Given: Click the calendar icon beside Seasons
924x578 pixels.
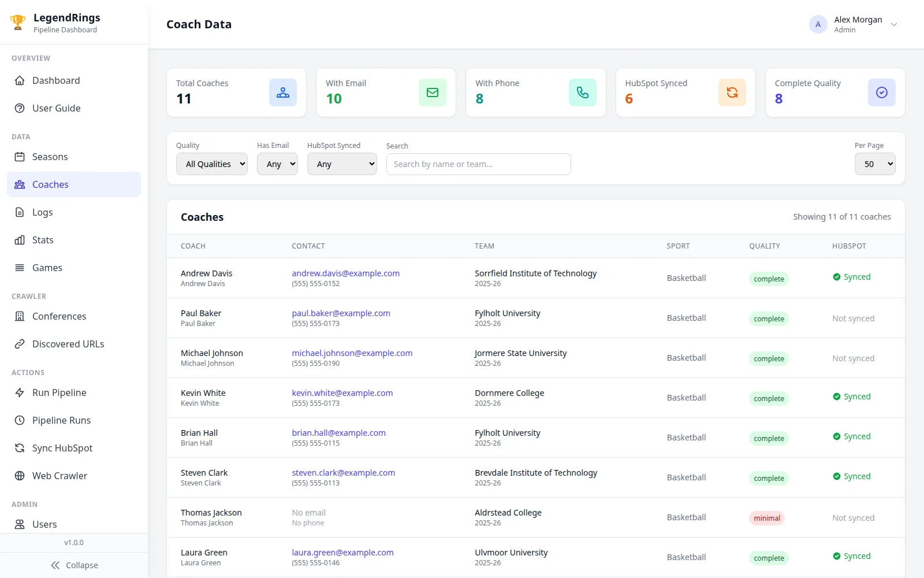Looking at the screenshot, I should 20,157.
